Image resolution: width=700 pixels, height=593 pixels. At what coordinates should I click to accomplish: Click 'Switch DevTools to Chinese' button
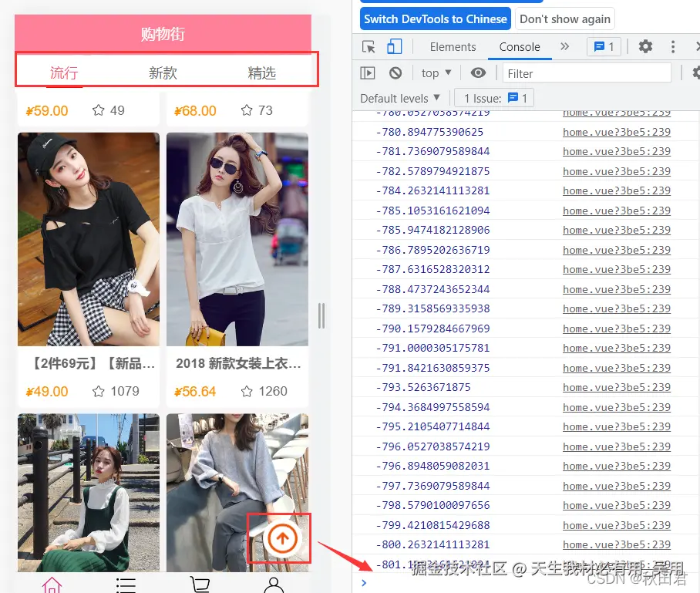click(x=435, y=19)
